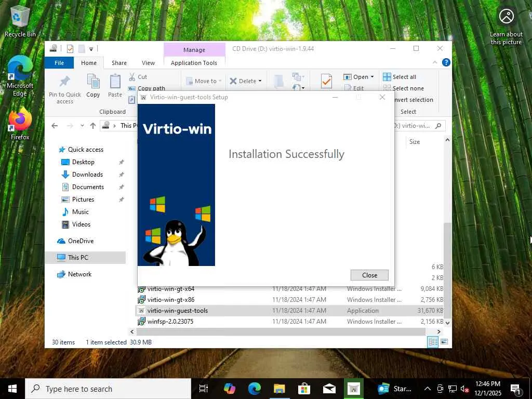The image size is (532, 399).
Task: Open Explorer Help question mark icon
Action: pyautogui.click(x=446, y=62)
